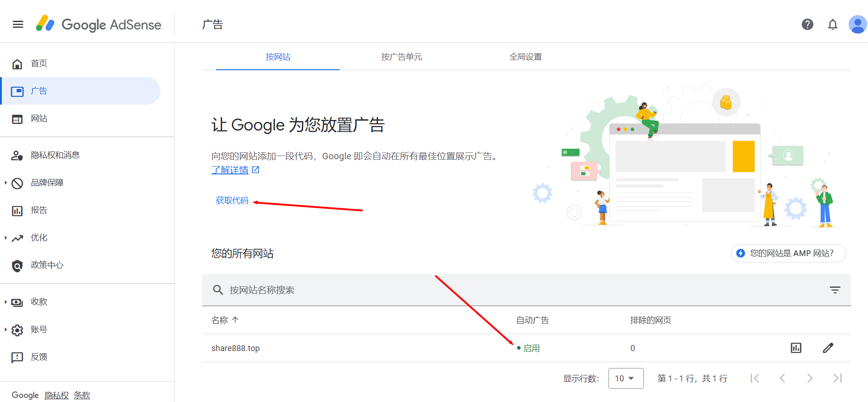Screen dimensions: 868x402
Task: Go to the next page arrow
Action: [x=810, y=378]
